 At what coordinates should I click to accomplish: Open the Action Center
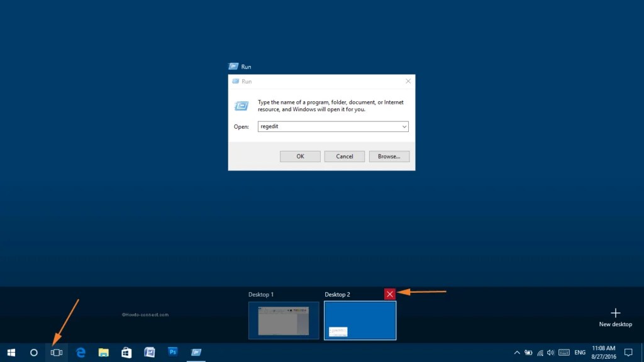(x=629, y=353)
